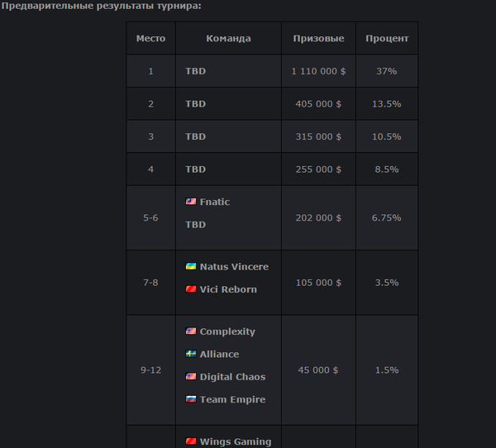
Task: Click the USA flag beside Digital Chaos
Action: (x=191, y=377)
